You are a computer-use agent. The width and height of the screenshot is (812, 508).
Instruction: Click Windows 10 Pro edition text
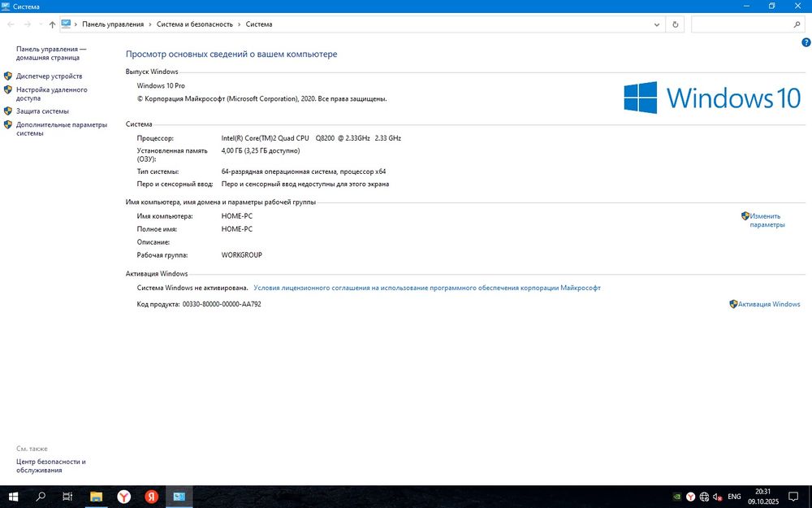tap(161, 85)
